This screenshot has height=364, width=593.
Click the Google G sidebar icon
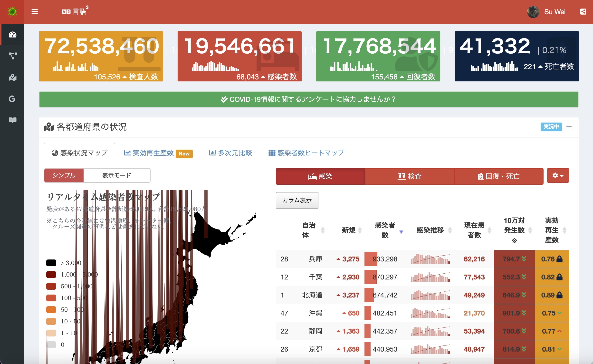coord(12,99)
